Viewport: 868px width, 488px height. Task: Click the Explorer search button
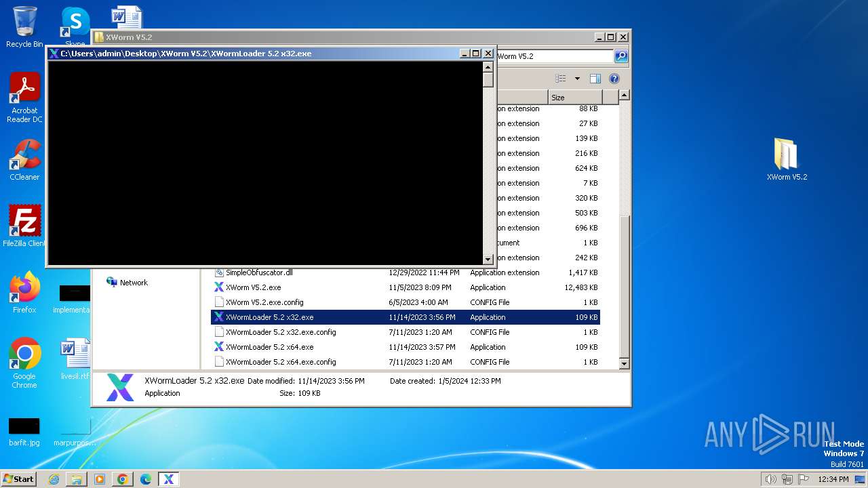click(620, 56)
